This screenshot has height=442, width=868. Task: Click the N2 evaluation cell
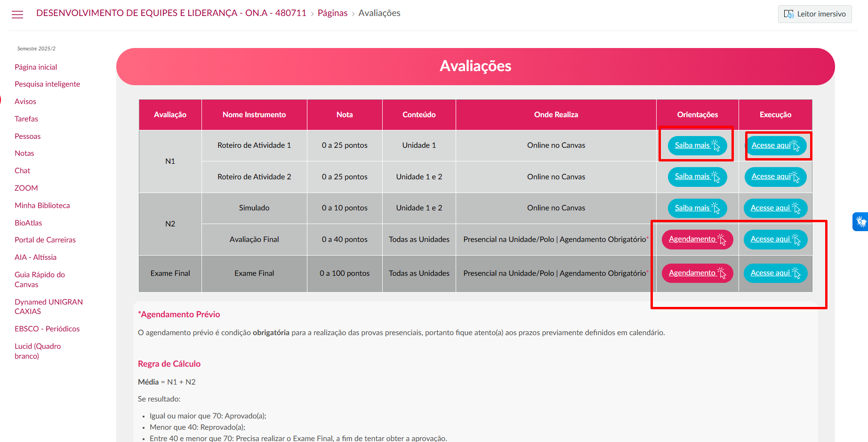(170, 224)
